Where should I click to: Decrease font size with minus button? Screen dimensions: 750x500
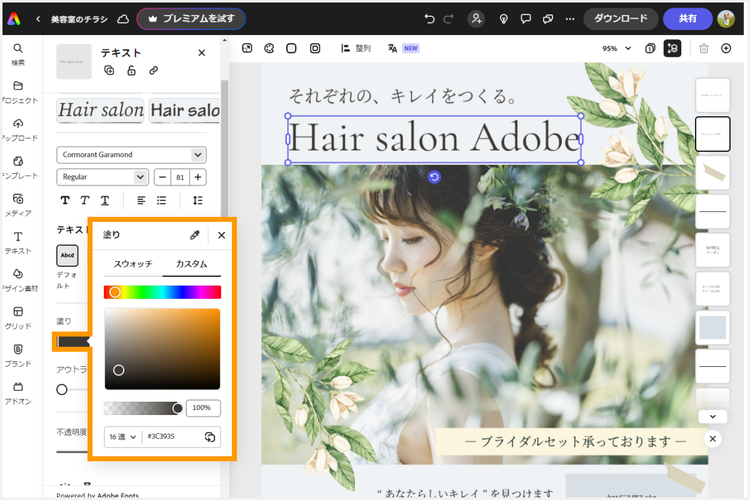(163, 177)
